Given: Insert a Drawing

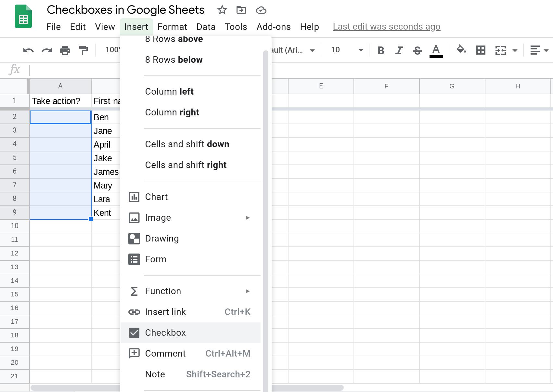Looking at the screenshot, I should pyautogui.click(x=191, y=239).
